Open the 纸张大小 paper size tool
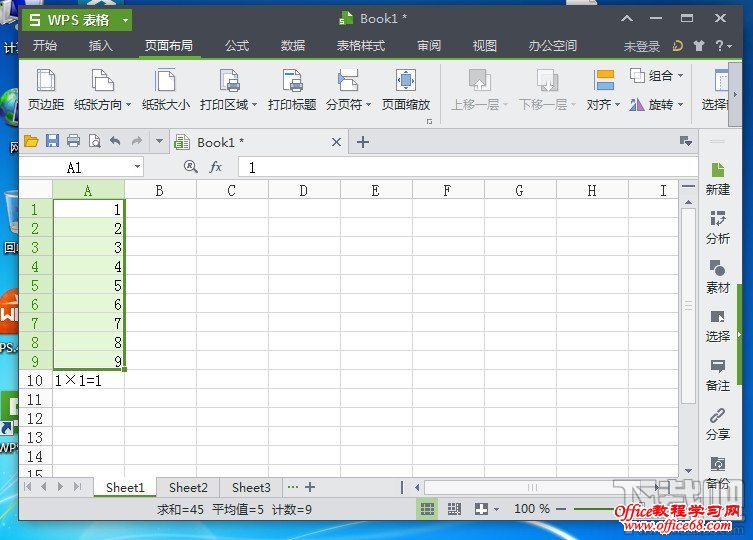 166,90
